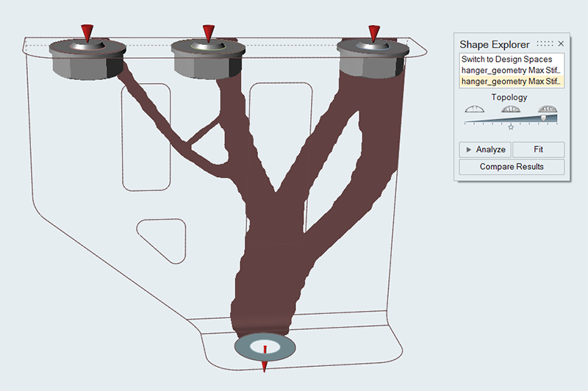Select the red force arrow on the middle bolt

click(x=209, y=33)
